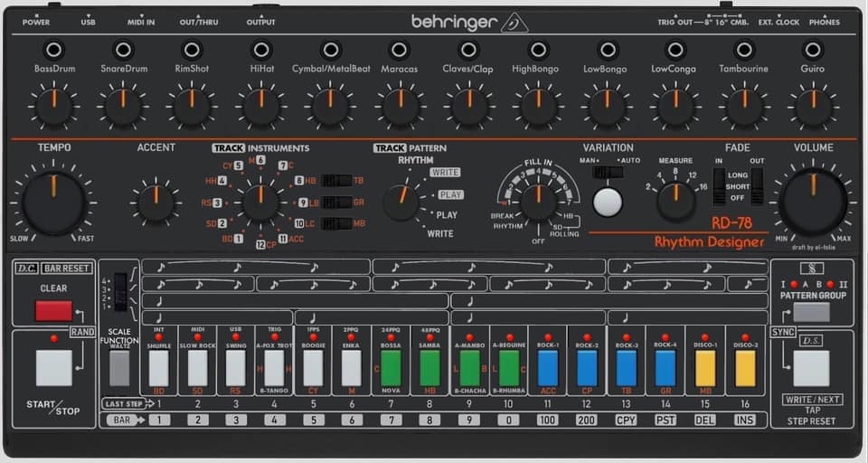
Task: Click the Guiro output jack
Action: tap(813, 50)
